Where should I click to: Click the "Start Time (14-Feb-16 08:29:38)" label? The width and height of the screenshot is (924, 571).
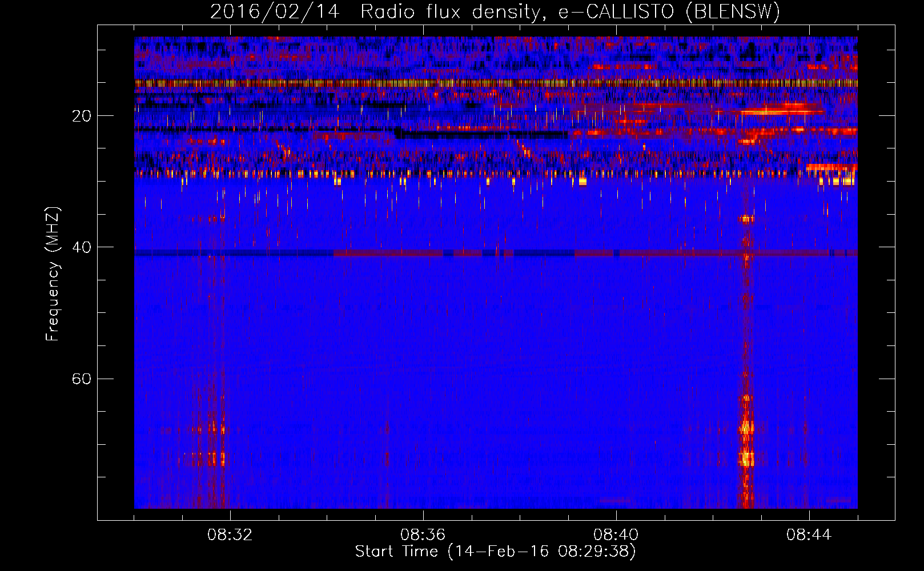tap(495, 552)
